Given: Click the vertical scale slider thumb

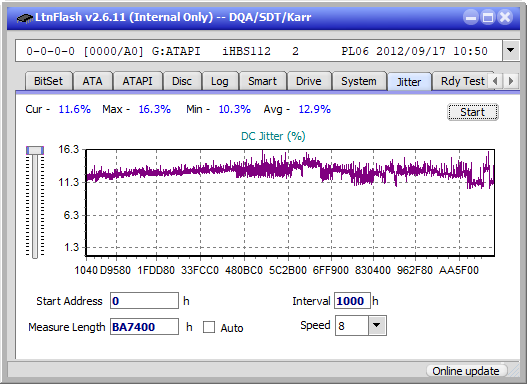Looking at the screenshot, I should click(35, 150).
